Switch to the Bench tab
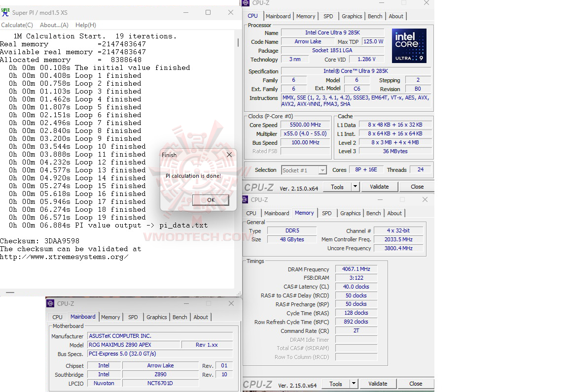The width and height of the screenshot is (568, 392). coord(375,16)
